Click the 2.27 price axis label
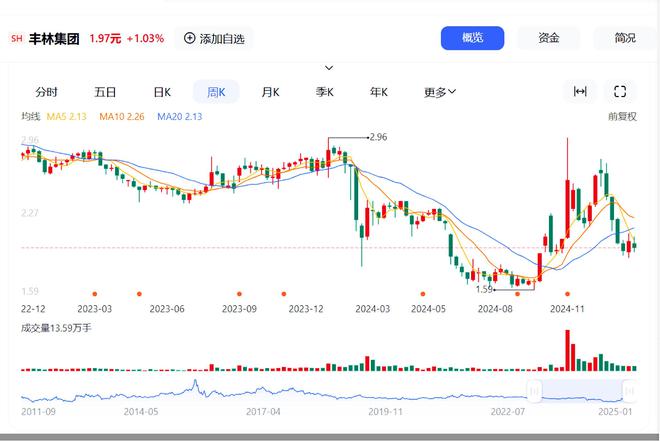This screenshot has width=660, height=441. coord(30,213)
